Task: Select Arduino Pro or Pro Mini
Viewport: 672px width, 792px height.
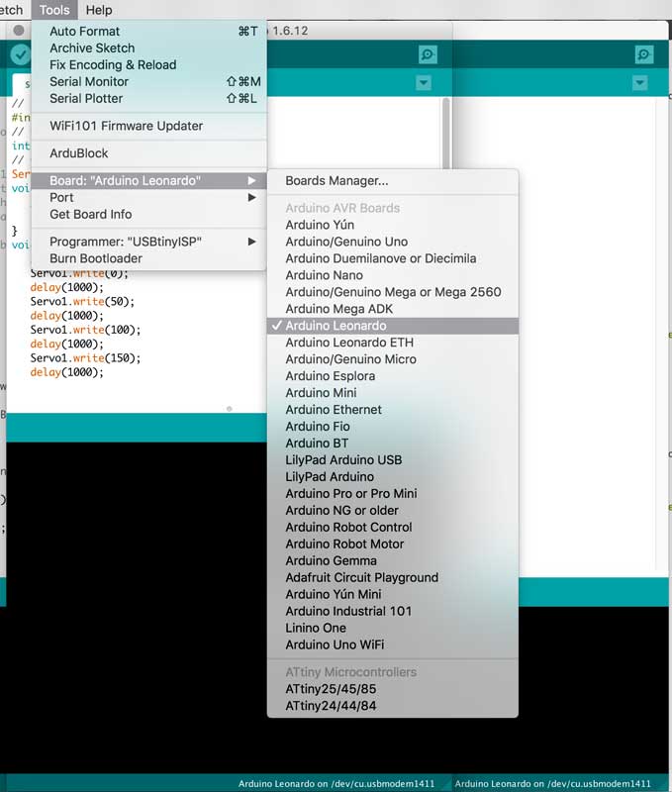Action: (393, 493)
